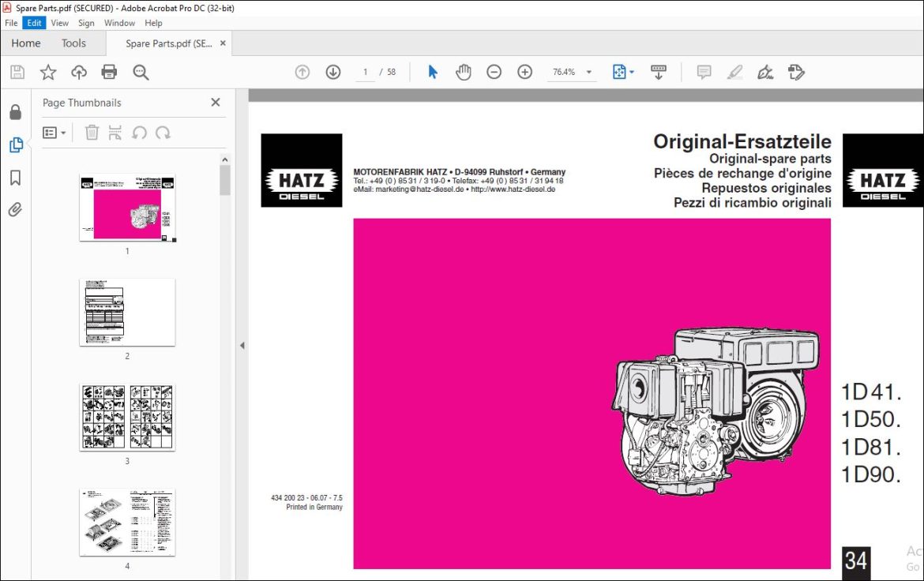
Task: Click the Original-Ersatzteile heading
Action: click(x=742, y=141)
